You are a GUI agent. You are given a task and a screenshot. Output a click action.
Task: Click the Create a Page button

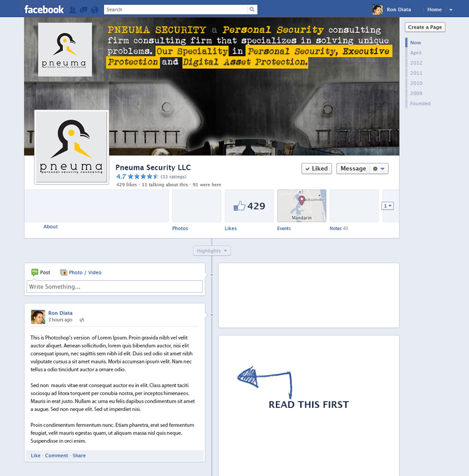pos(425,27)
